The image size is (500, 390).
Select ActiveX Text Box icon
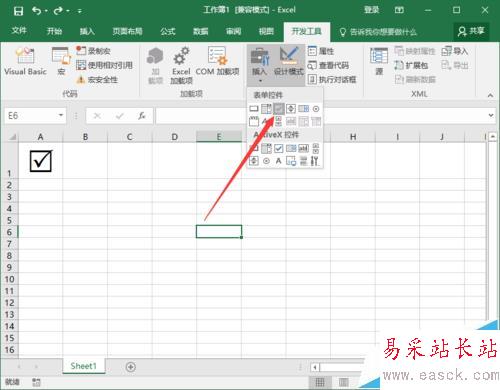(303, 148)
